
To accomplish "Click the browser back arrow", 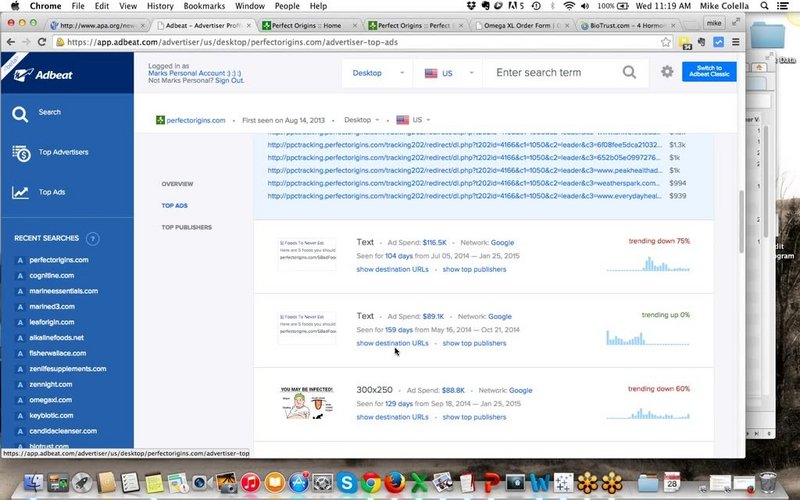I will point(11,42).
